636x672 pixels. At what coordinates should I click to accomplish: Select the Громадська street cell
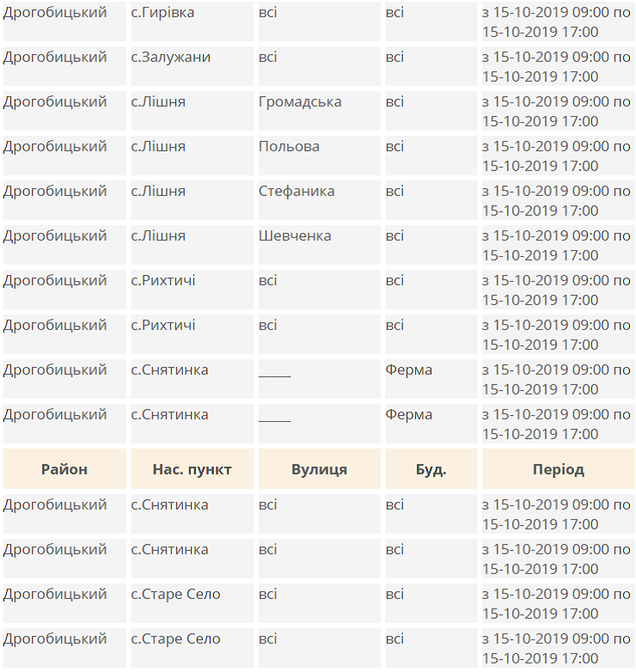pos(300,102)
